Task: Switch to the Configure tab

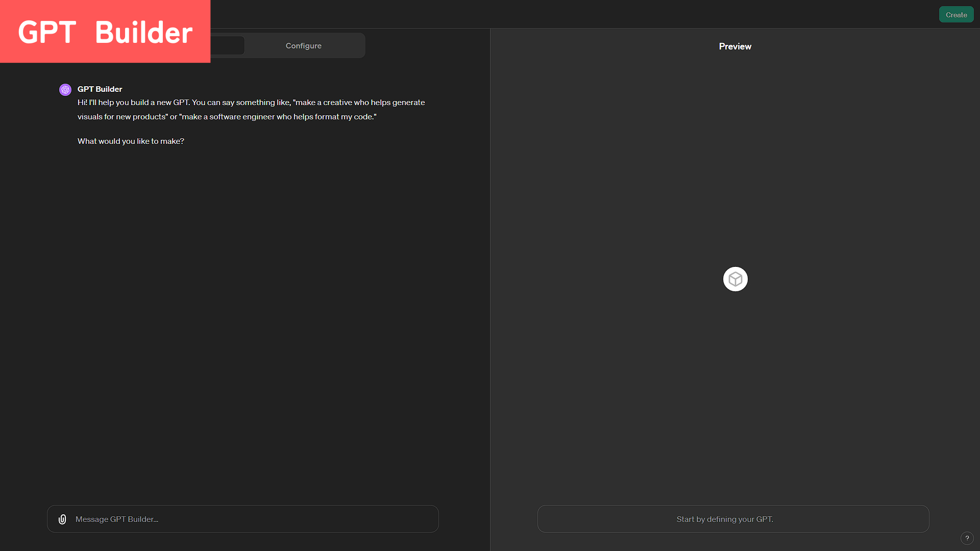Action: (304, 46)
